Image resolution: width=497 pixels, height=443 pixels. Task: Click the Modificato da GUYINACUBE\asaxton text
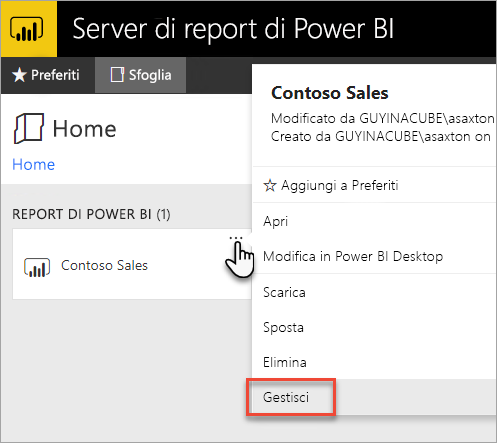pos(383,118)
